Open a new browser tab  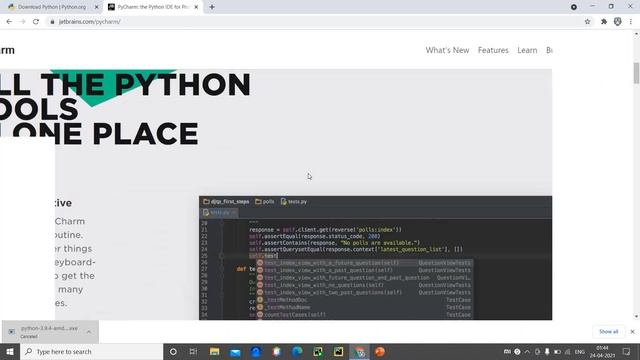pos(212,7)
